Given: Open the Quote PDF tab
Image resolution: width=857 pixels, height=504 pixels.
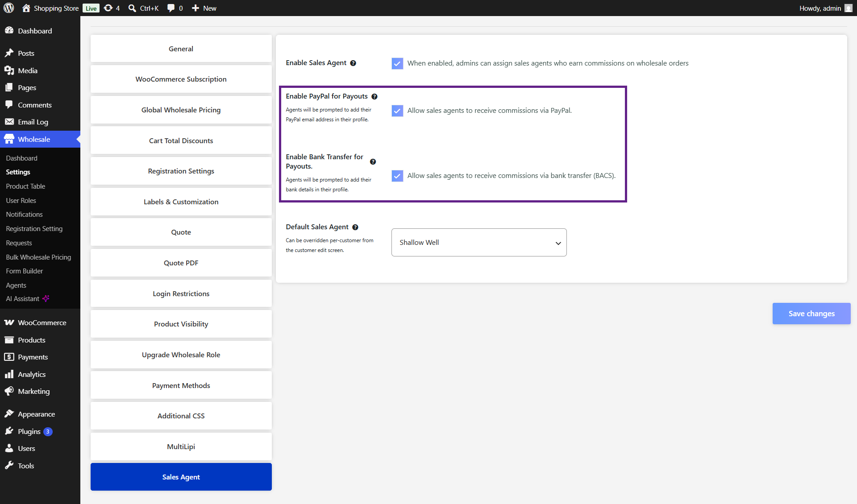Looking at the screenshot, I should tap(181, 263).
